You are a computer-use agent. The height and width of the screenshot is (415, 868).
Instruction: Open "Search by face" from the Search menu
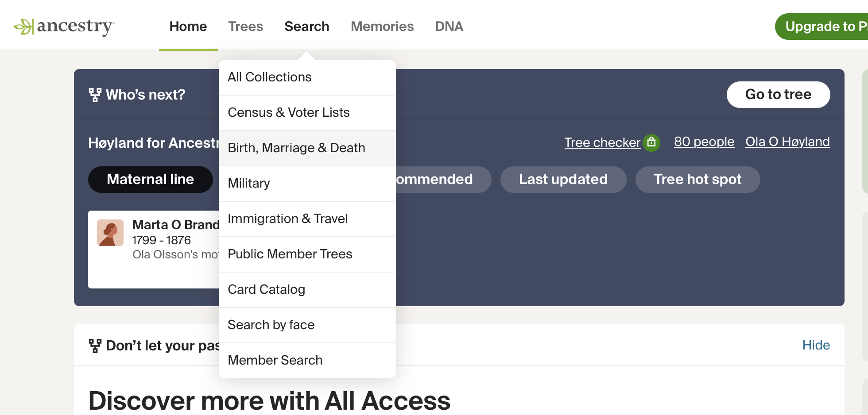pyautogui.click(x=271, y=325)
